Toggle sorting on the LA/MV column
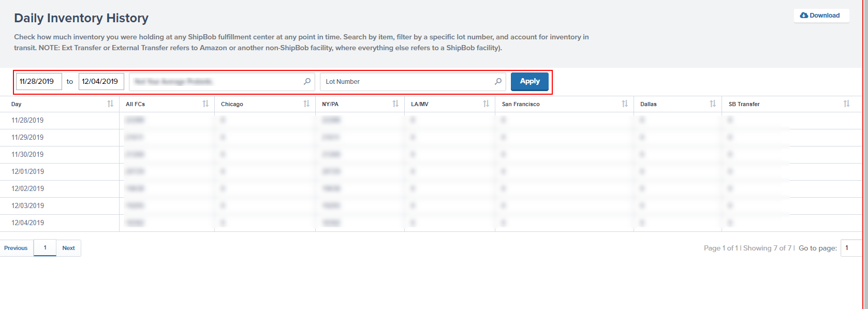Screen dimensions: 868x309 pyautogui.click(x=486, y=104)
